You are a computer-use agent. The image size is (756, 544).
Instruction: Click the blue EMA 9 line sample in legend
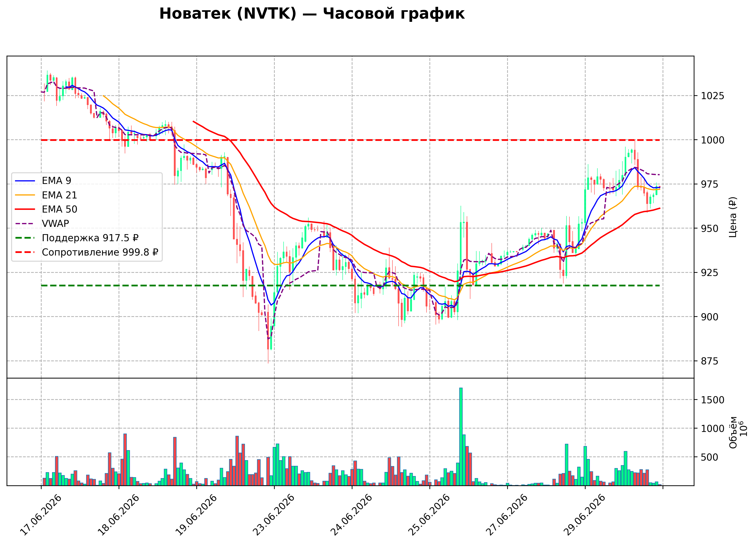click(25, 181)
